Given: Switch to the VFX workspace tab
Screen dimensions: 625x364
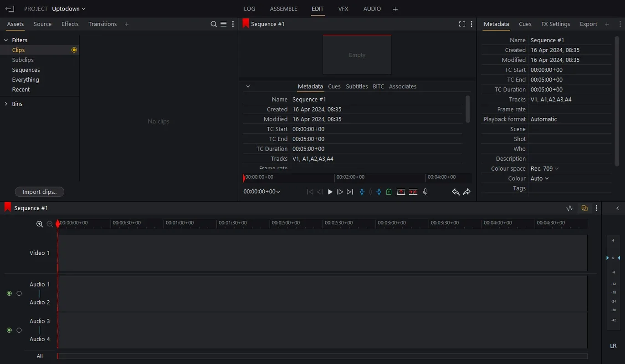Looking at the screenshot, I should click(x=343, y=9).
